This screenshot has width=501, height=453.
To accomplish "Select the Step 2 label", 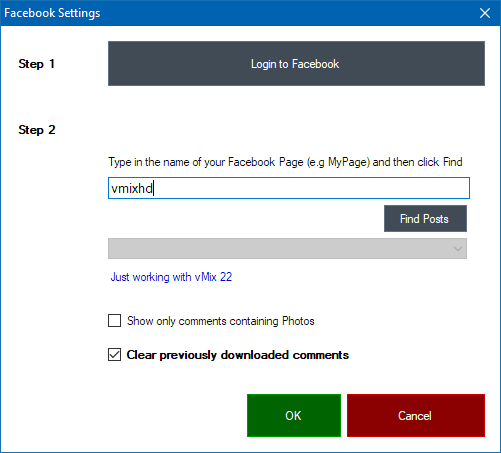I will click(37, 130).
